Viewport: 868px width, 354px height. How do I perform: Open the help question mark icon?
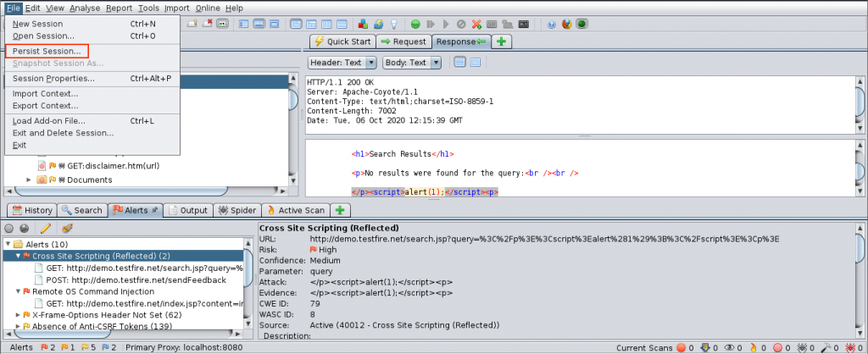551,24
